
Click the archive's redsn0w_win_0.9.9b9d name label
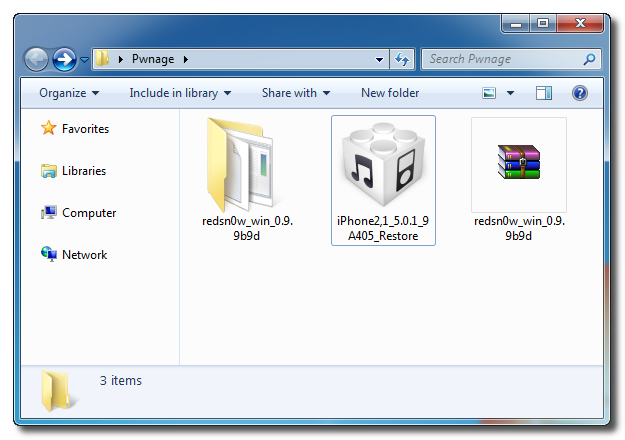519,228
